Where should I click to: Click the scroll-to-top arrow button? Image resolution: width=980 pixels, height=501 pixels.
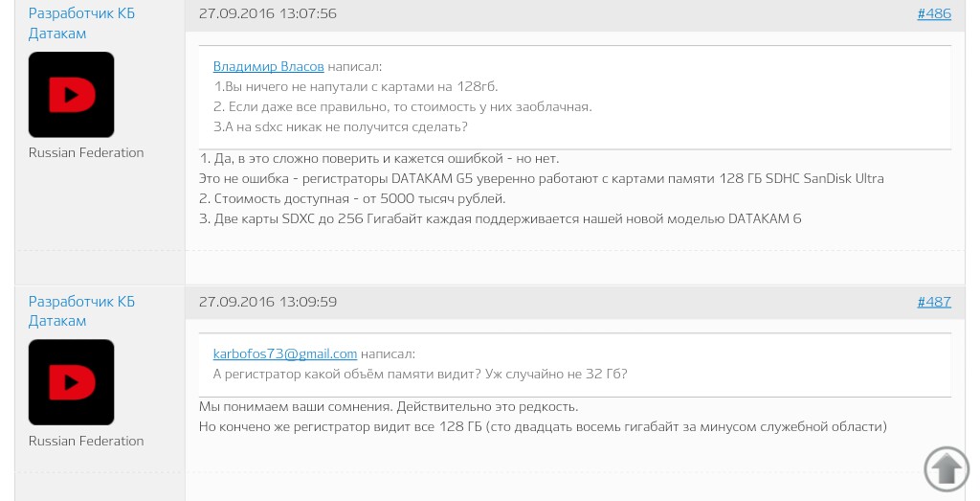tap(947, 468)
